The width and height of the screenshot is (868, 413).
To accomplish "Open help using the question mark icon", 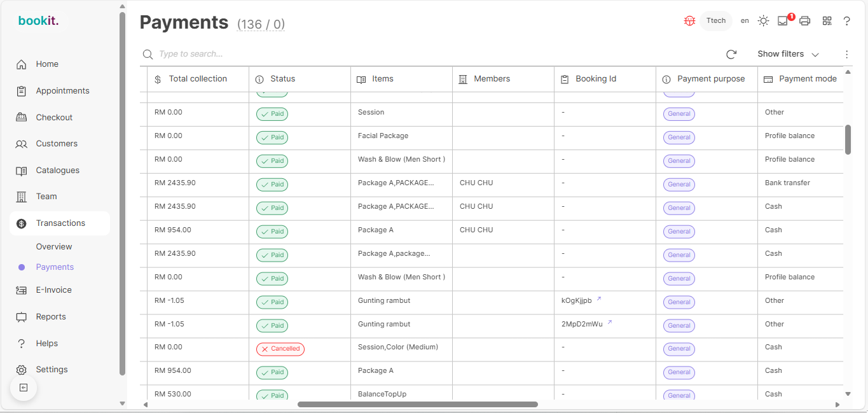I will 846,21.
